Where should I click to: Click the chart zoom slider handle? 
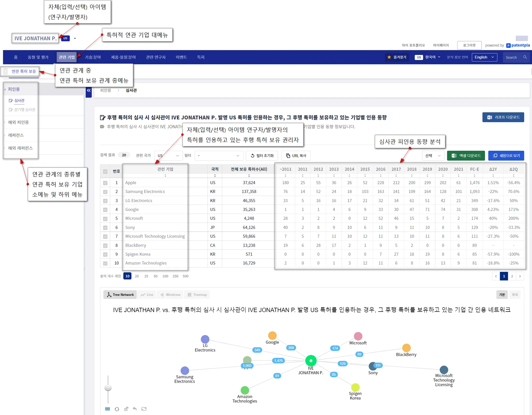click(x=108, y=388)
